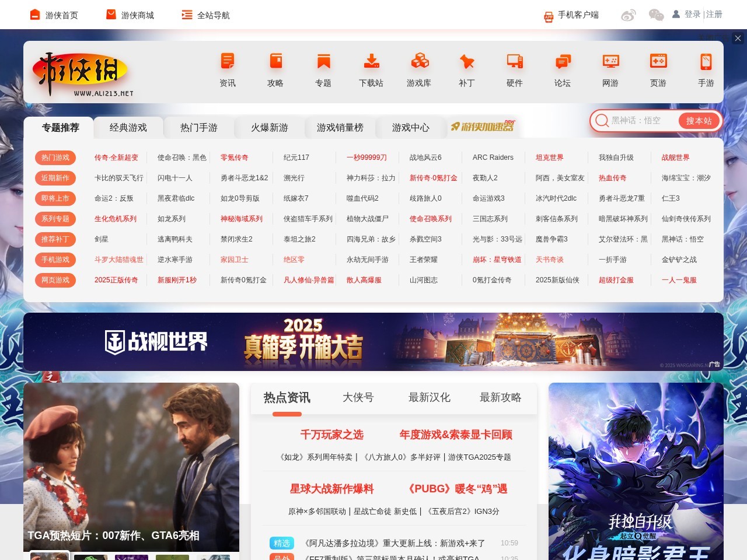Activate the 手机游戏 category selector

point(55,260)
